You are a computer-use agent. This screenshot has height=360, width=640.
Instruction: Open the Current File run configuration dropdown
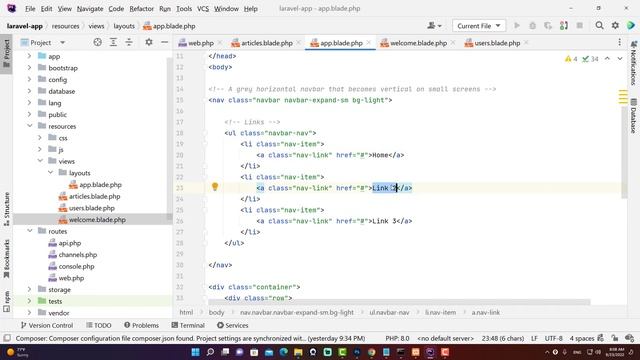(x=479, y=26)
